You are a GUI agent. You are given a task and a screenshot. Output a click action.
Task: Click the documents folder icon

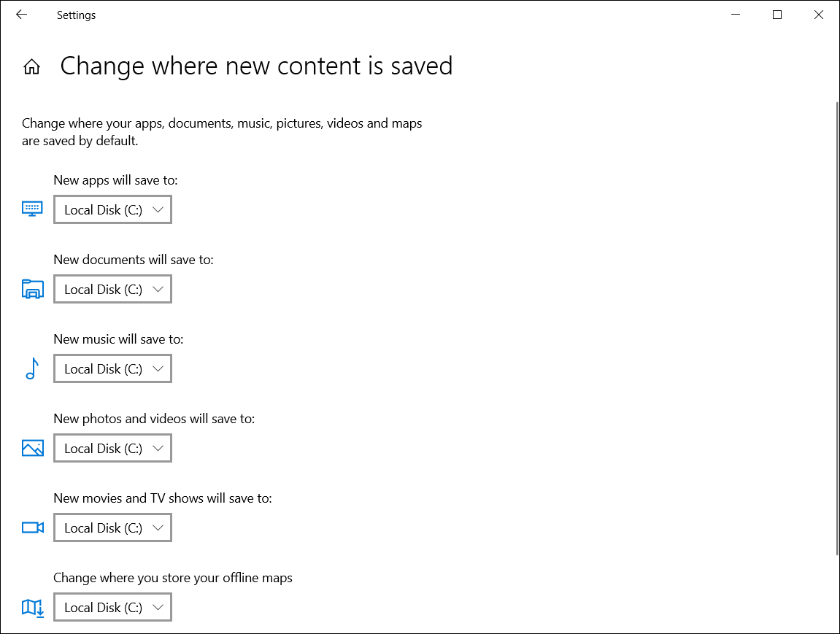pos(33,290)
